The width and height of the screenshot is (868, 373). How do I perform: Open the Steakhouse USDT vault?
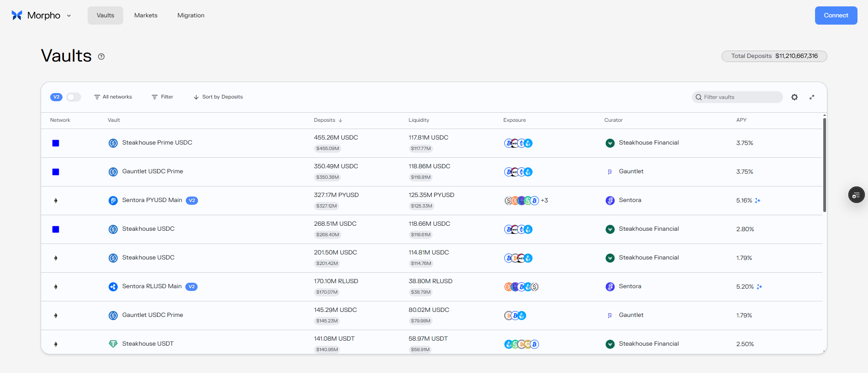point(148,344)
